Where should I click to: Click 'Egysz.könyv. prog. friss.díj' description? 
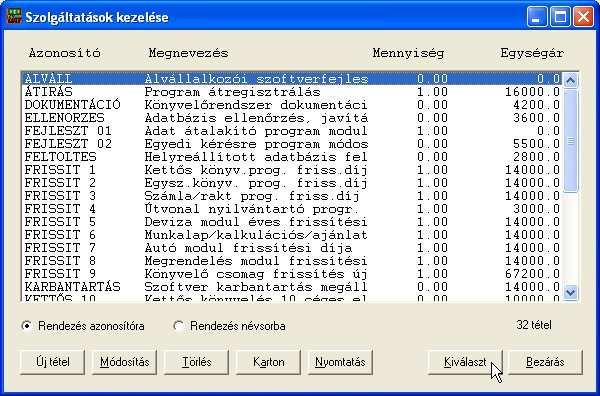tap(256, 183)
